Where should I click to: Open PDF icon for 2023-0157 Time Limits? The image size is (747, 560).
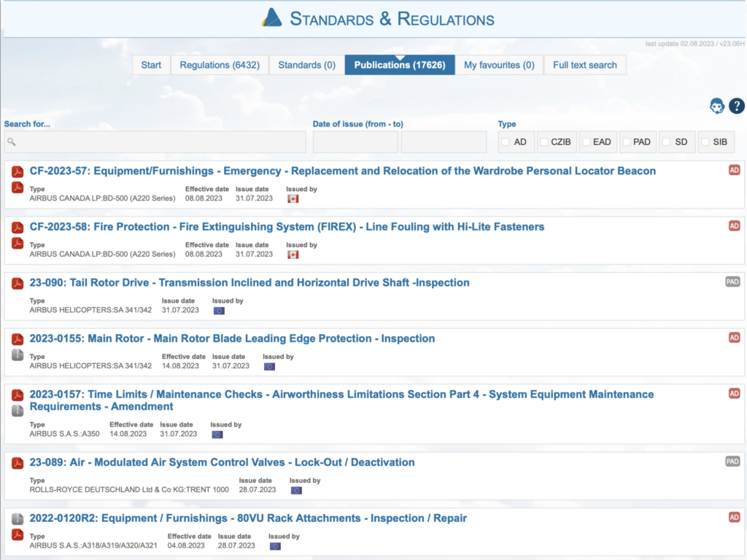click(x=18, y=394)
